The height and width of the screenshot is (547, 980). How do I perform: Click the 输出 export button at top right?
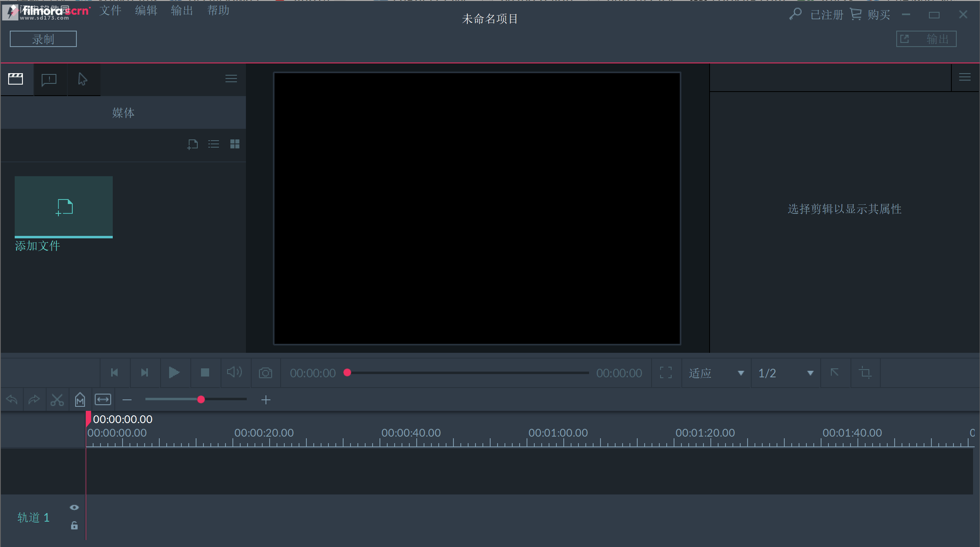coord(926,39)
